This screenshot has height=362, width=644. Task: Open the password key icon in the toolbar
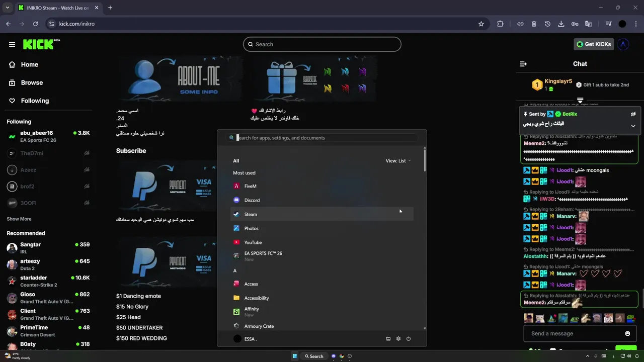(575, 24)
